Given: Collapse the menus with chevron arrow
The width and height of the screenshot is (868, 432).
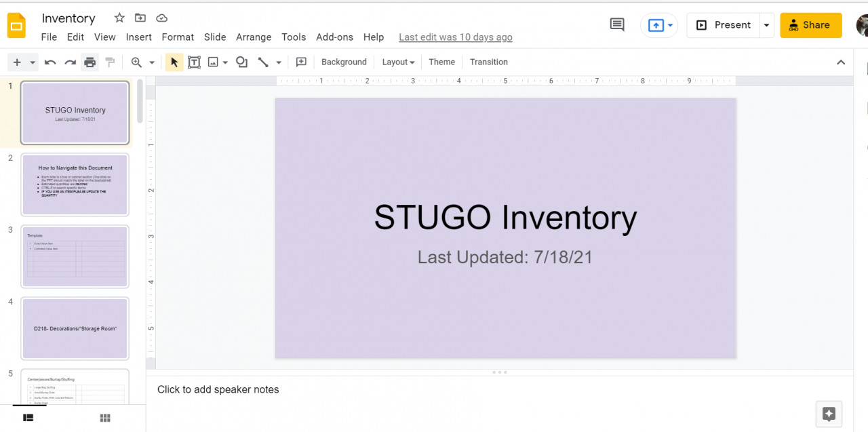Looking at the screenshot, I should pos(841,62).
